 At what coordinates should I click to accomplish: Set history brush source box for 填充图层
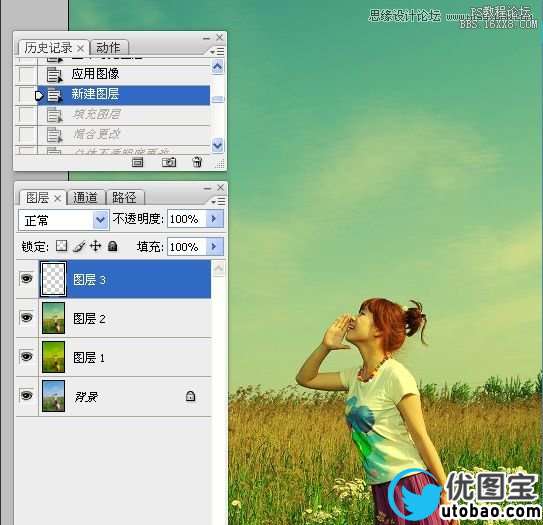[x=26, y=114]
